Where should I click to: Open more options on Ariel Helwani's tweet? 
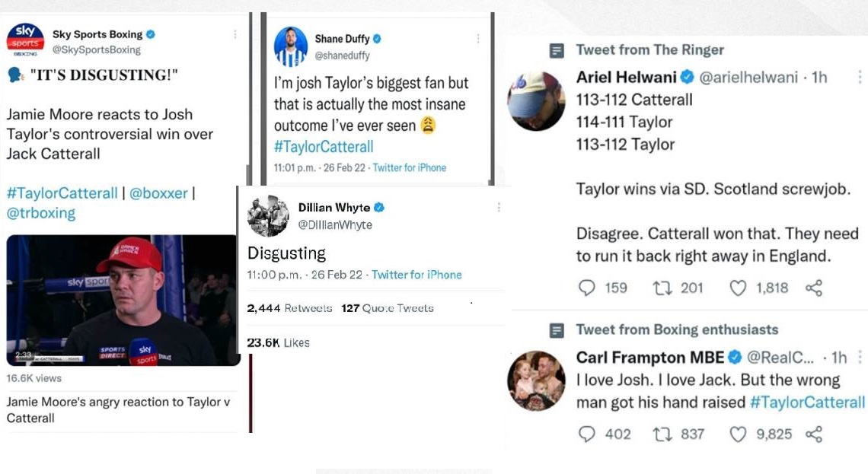coord(860,77)
